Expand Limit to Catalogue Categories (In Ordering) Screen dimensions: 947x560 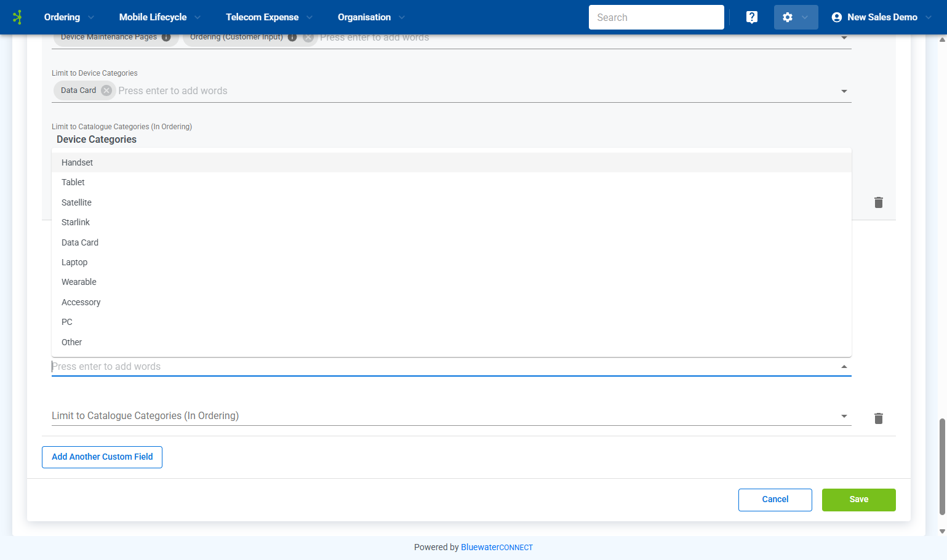[844, 415]
